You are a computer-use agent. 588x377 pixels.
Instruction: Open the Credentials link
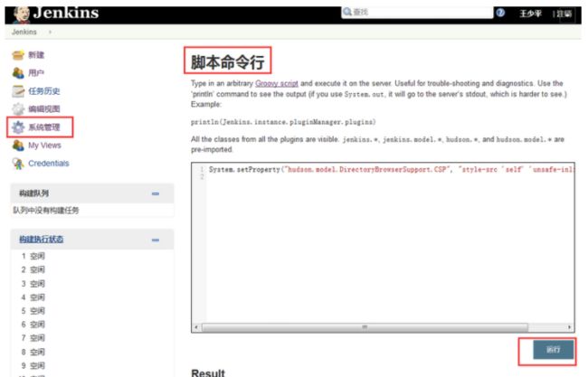(x=49, y=164)
